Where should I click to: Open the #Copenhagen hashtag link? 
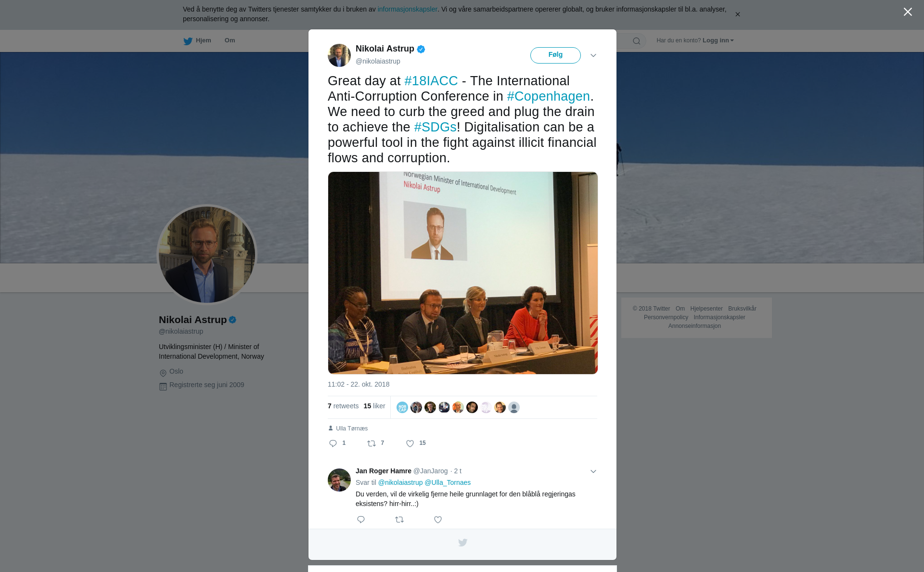(x=548, y=96)
